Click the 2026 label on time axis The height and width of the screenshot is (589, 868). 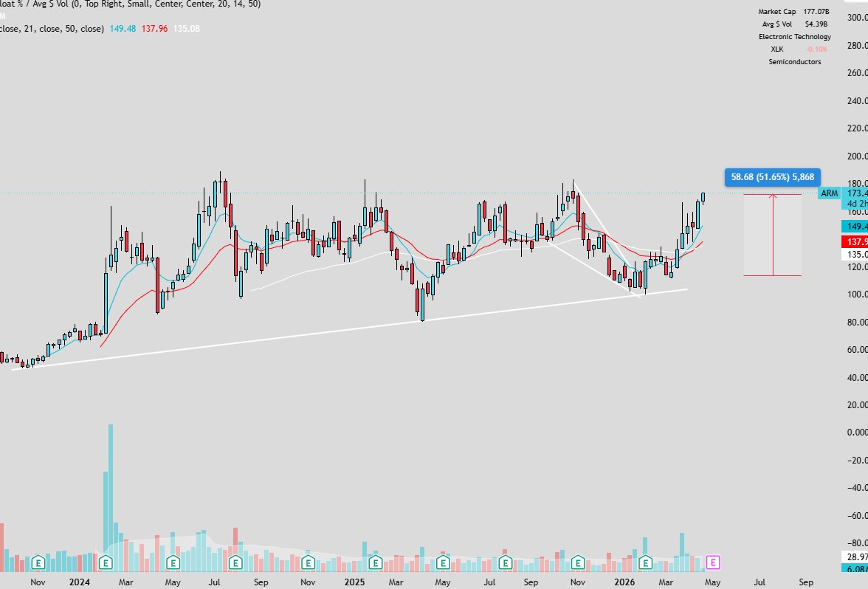[x=624, y=582]
